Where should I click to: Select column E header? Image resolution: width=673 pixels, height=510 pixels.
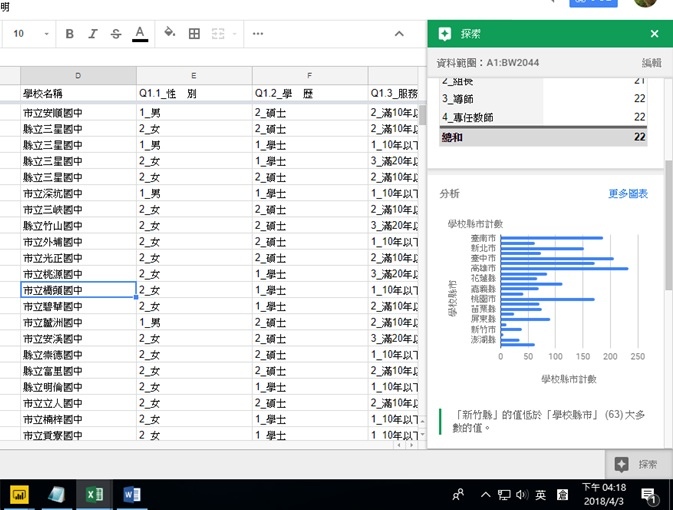[194, 76]
